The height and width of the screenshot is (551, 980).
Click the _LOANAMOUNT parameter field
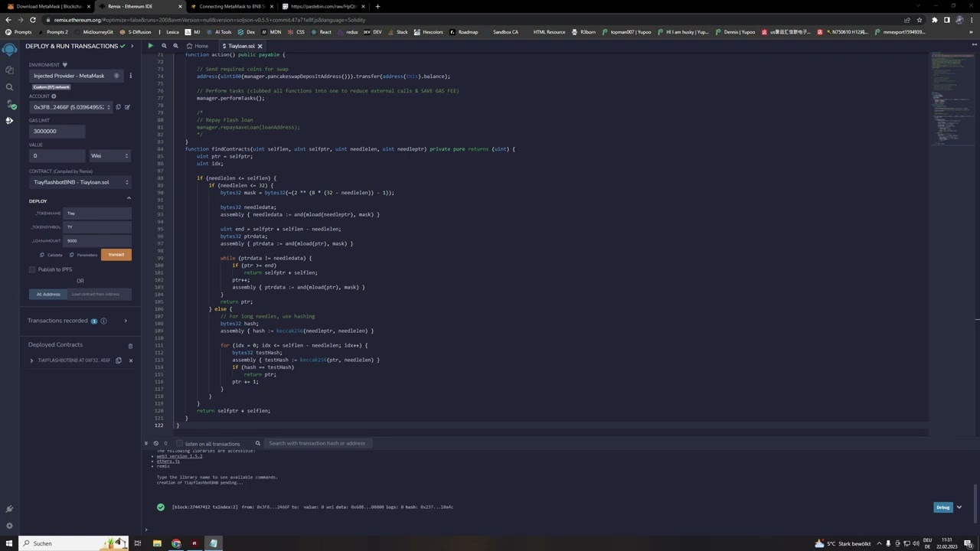pyautogui.click(x=98, y=240)
